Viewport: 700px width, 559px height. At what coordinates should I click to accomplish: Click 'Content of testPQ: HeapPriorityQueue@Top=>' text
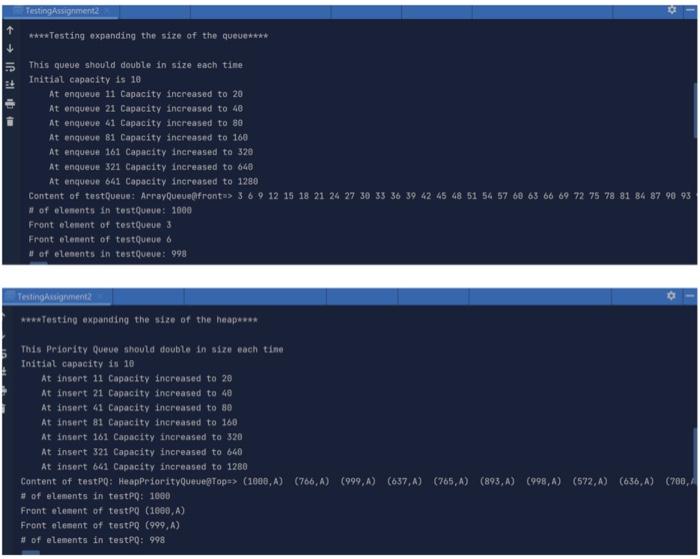coord(129,482)
